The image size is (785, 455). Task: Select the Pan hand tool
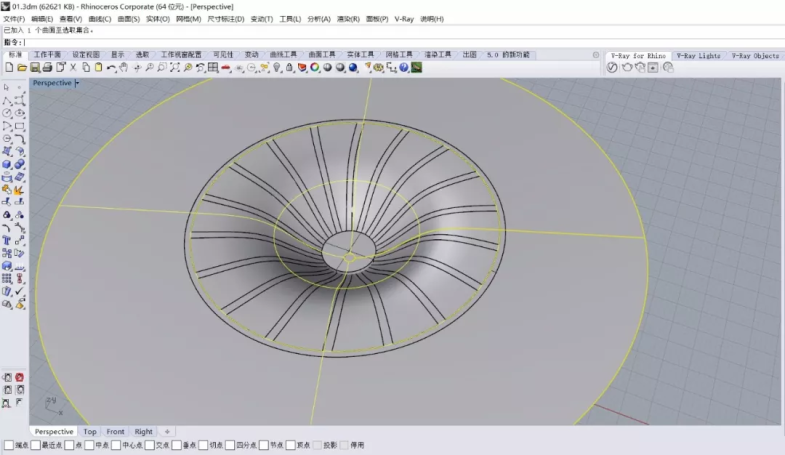click(x=124, y=68)
